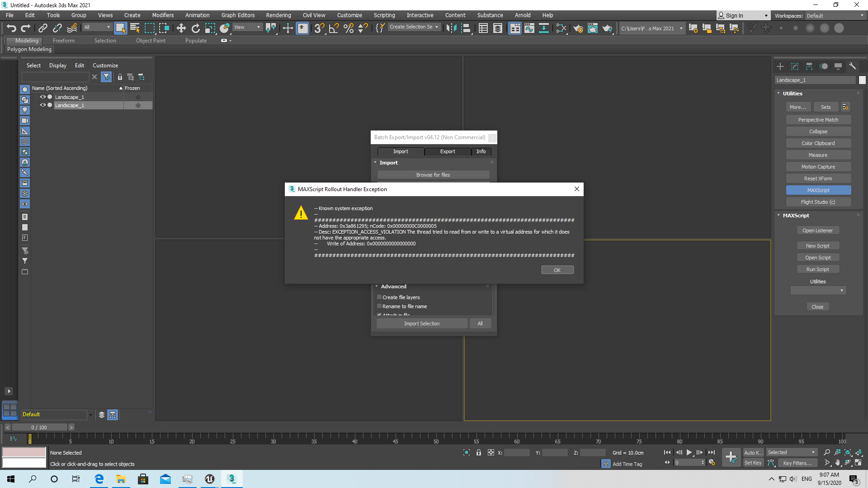This screenshot has height=488, width=868.
Task: Click OK in the exception dialog
Action: (x=557, y=270)
